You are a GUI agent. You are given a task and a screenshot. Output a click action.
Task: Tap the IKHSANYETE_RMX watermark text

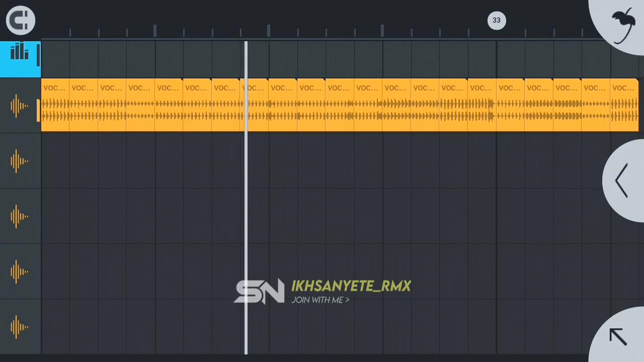click(x=351, y=286)
